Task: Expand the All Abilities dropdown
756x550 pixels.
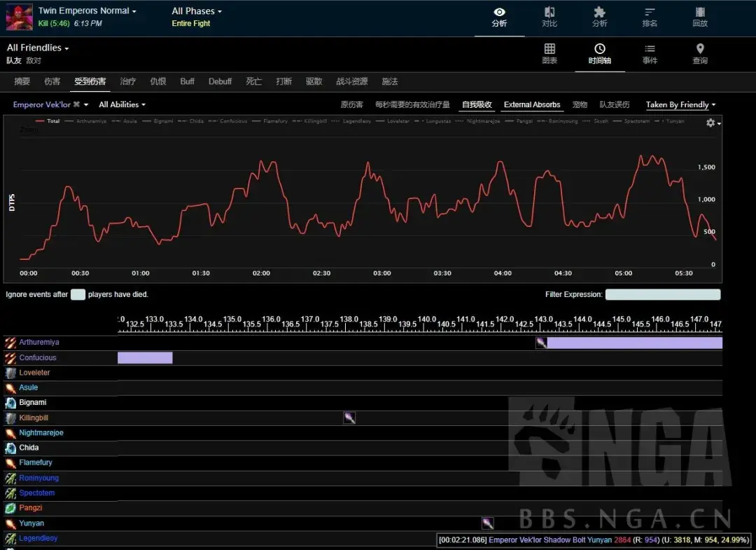Action: click(x=122, y=104)
